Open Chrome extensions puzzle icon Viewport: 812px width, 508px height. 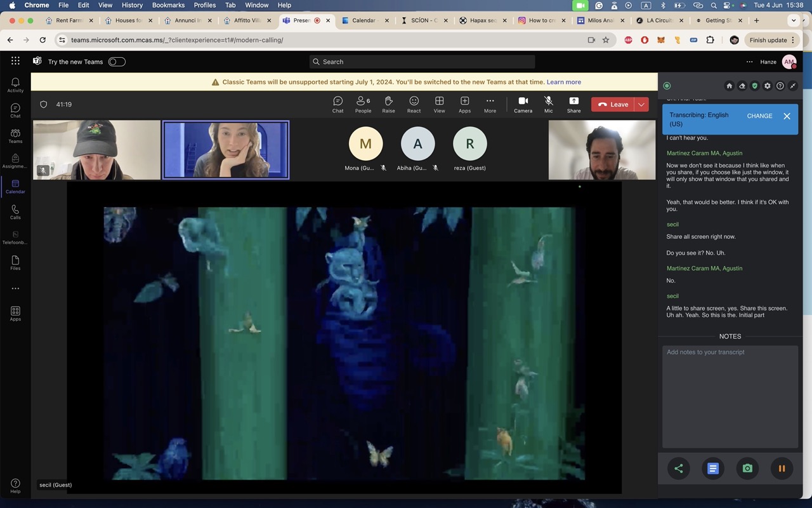[710, 40]
